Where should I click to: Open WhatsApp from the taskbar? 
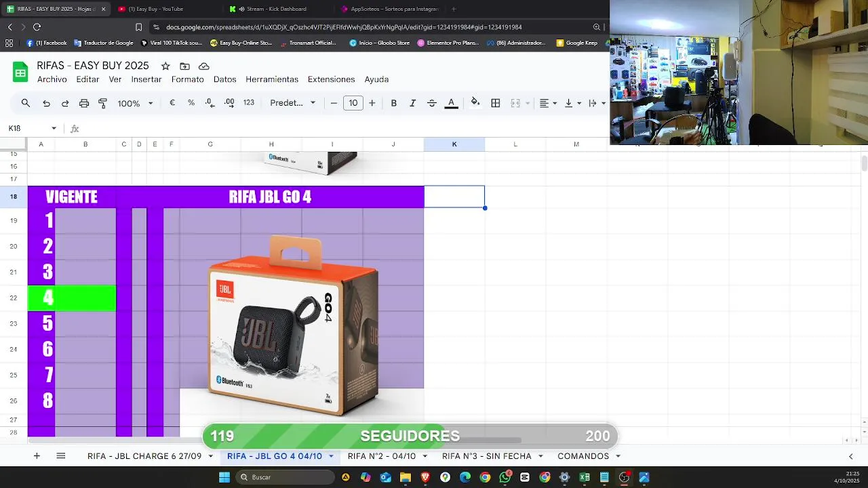505,477
